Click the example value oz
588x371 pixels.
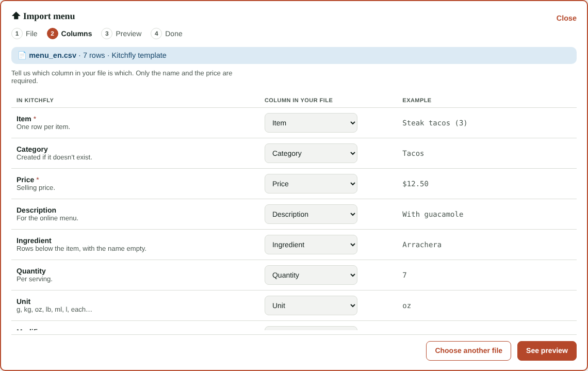(406, 306)
